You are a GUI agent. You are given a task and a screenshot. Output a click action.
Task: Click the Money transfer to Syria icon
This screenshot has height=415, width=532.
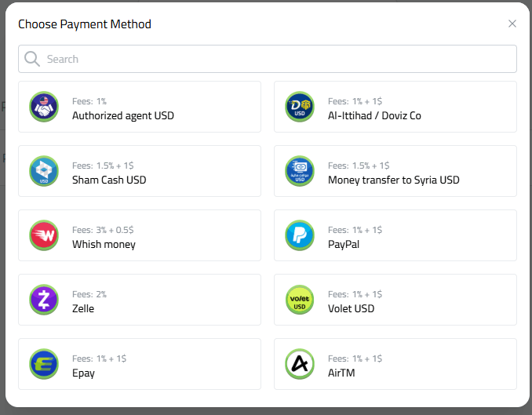[x=300, y=171]
